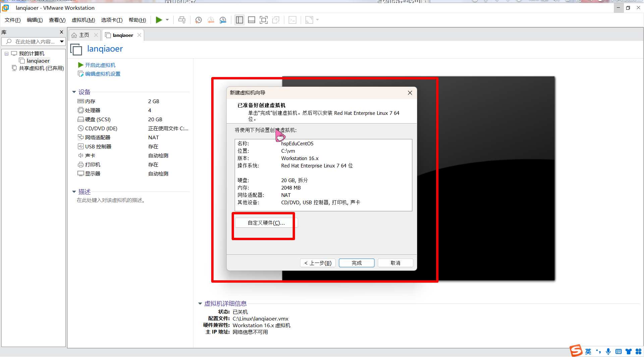Open the 帮助(H) menu
This screenshot has width=644, height=357.
pos(137,20)
